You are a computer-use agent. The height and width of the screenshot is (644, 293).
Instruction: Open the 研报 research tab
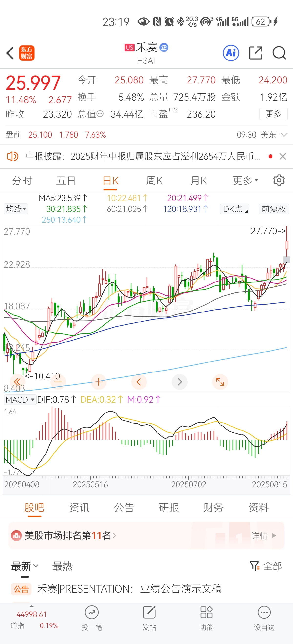pyautogui.click(x=169, y=507)
